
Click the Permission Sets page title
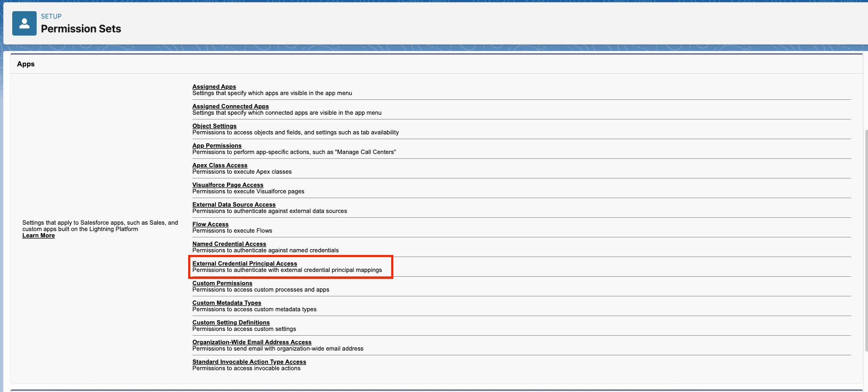coord(81,29)
